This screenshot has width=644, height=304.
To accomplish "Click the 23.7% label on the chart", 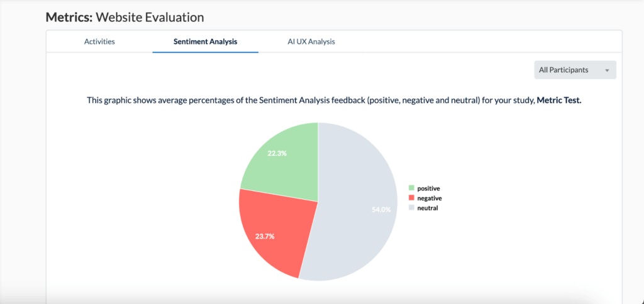I will click(x=265, y=237).
